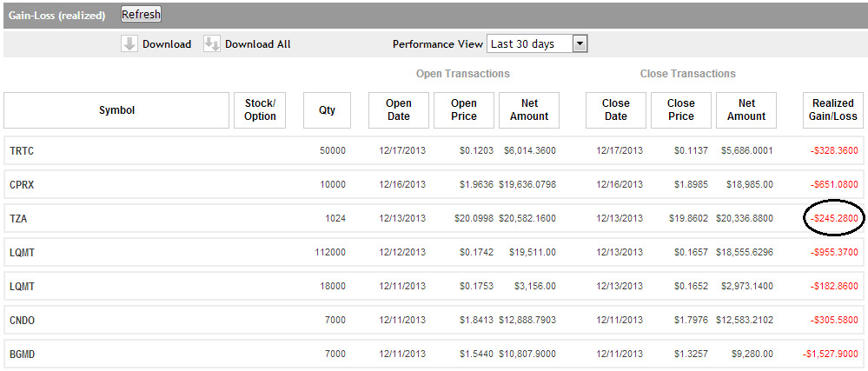
Task: Sort by Close Date column header
Action: point(616,110)
